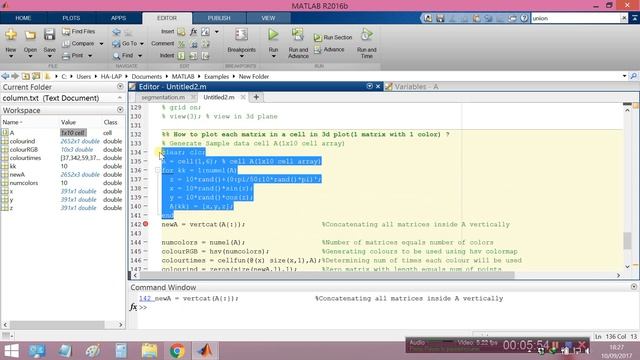Screen dimensions: 640x360
Task: Click the back navigation arrow in address bar
Action: (x=5, y=76)
